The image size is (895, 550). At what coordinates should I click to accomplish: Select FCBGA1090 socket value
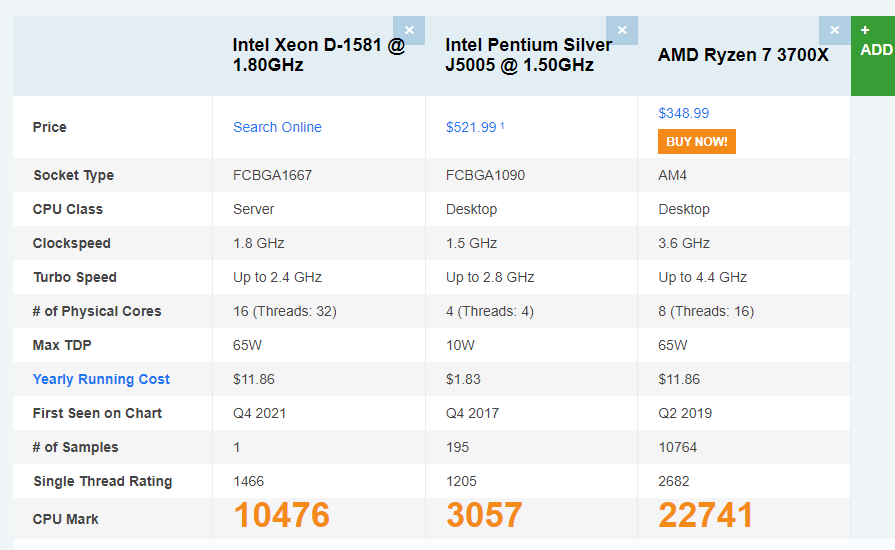[485, 175]
